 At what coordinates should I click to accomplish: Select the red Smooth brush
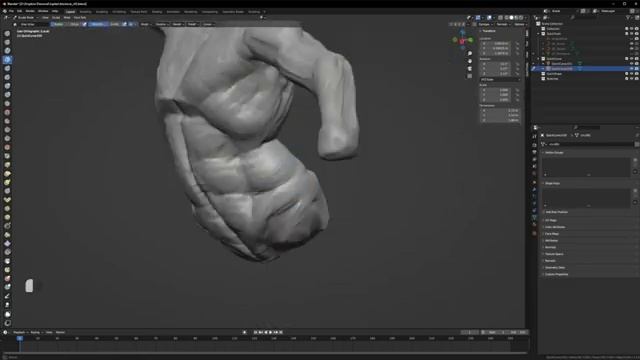point(7,112)
